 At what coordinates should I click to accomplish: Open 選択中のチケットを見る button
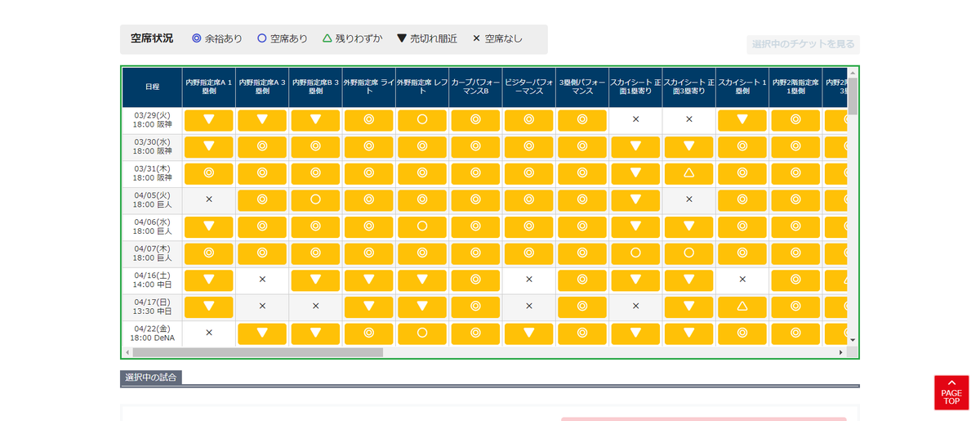coord(803,44)
